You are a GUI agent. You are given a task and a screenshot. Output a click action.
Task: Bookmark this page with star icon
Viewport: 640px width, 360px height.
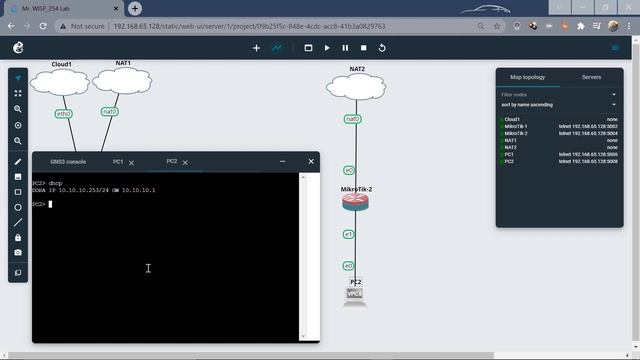pyautogui.click(x=497, y=26)
